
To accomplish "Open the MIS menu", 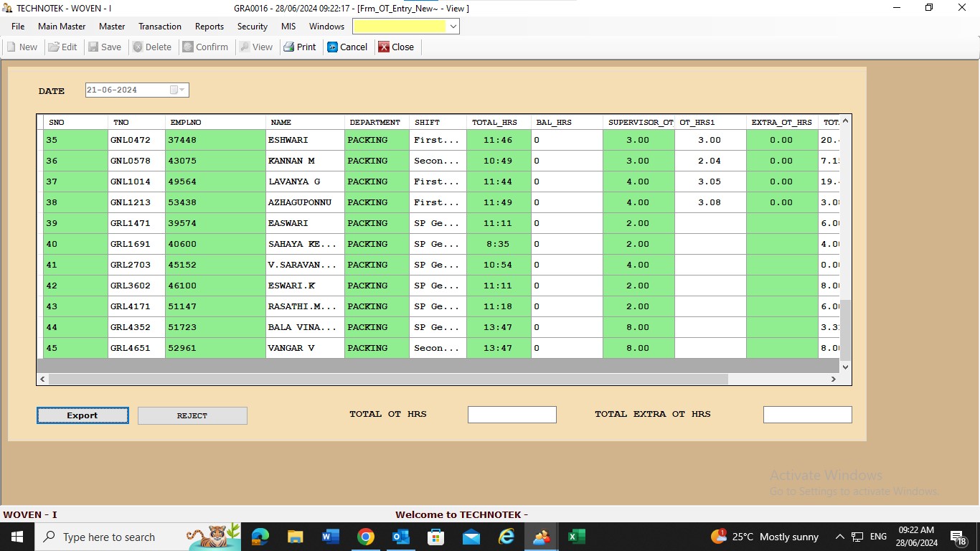I will [x=288, y=27].
